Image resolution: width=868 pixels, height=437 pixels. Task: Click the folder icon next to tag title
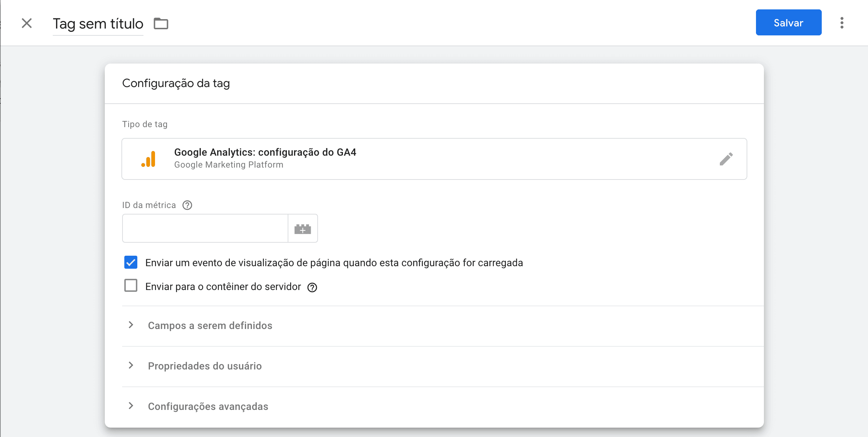(161, 23)
